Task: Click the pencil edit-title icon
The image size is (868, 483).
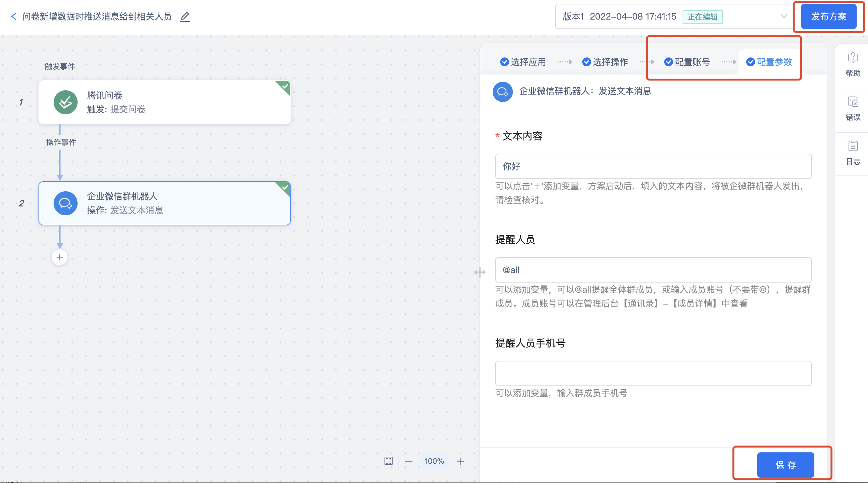Action: tap(185, 16)
